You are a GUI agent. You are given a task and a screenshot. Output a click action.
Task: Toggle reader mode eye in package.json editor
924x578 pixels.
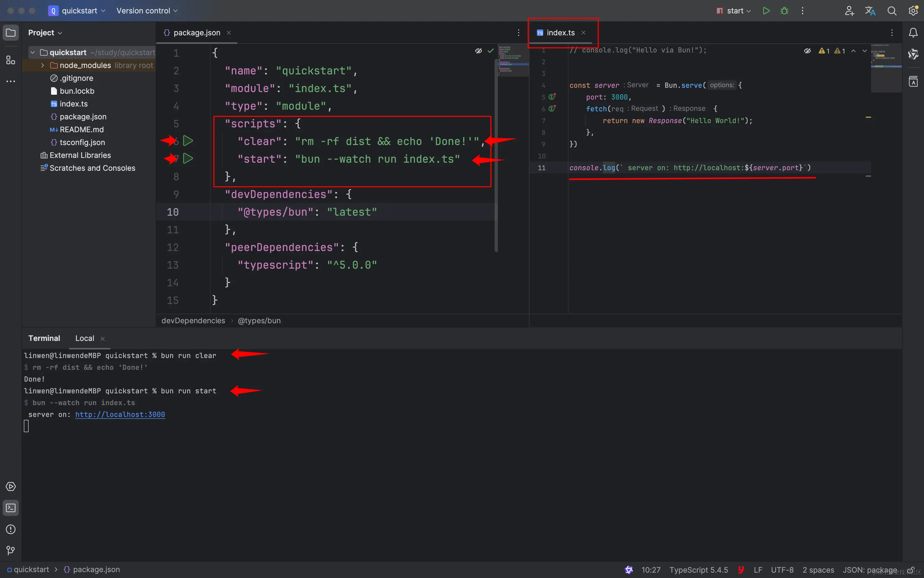478,51
